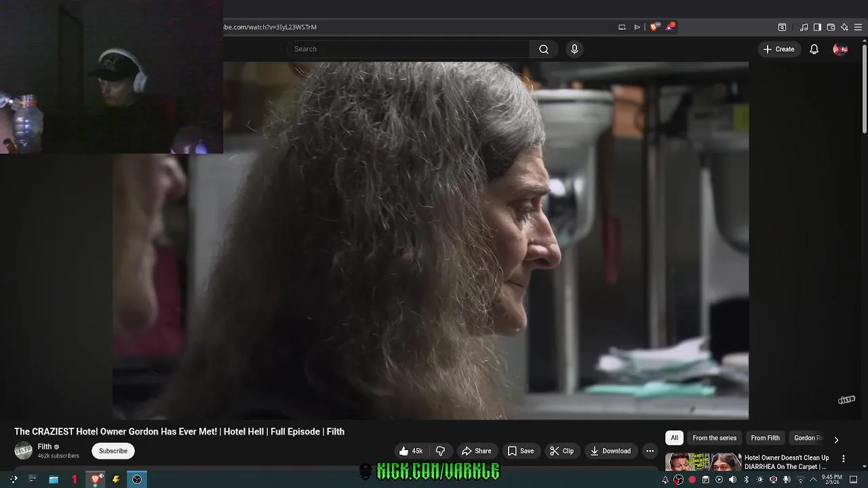Open the account avatar menu
The height and width of the screenshot is (488, 868).
point(840,49)
